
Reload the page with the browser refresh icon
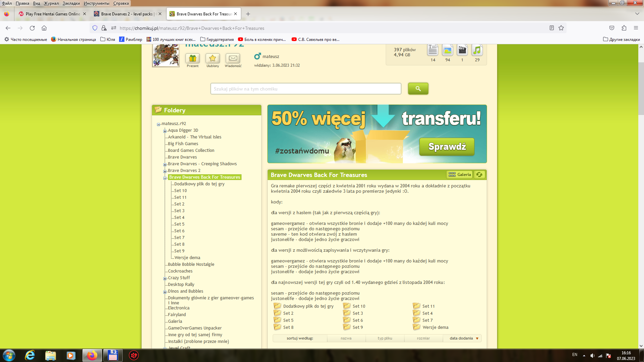(32, 28)
